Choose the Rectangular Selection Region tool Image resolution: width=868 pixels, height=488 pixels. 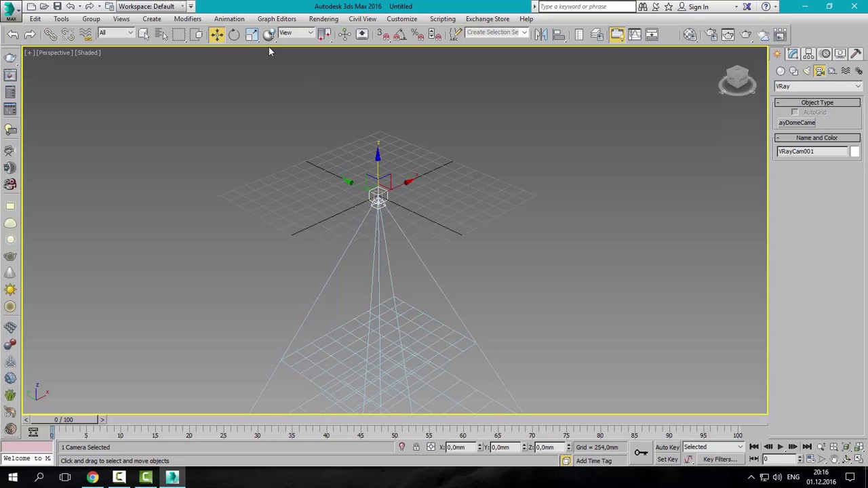coord(178,35)
